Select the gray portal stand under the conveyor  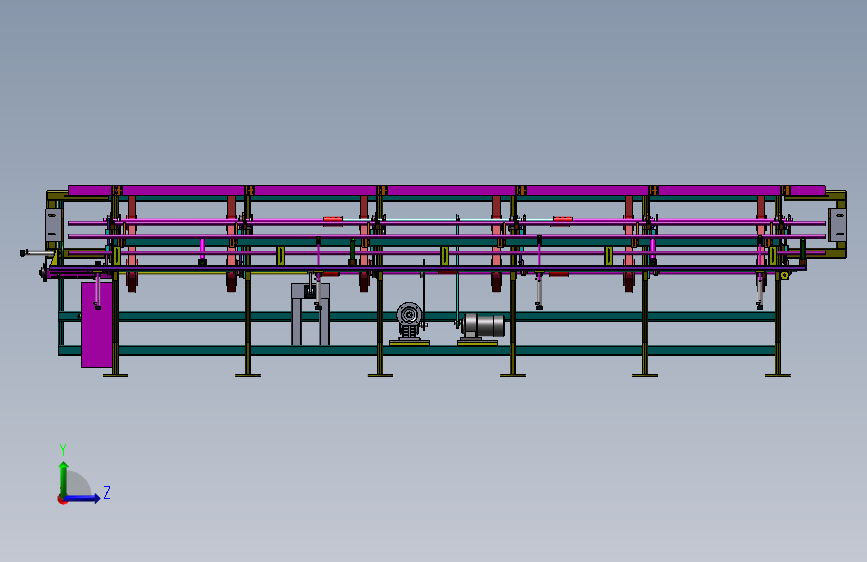[x=310, y=314]
